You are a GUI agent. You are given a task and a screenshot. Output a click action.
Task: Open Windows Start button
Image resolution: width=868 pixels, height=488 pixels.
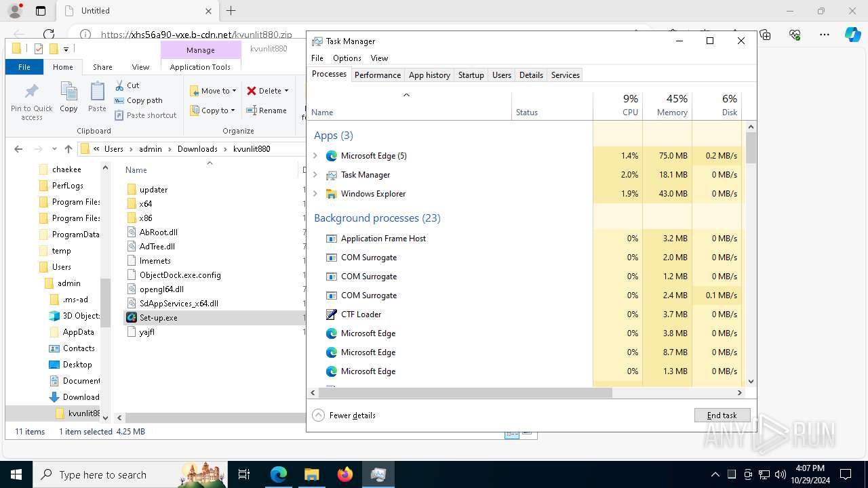click(x=16, y=474)
